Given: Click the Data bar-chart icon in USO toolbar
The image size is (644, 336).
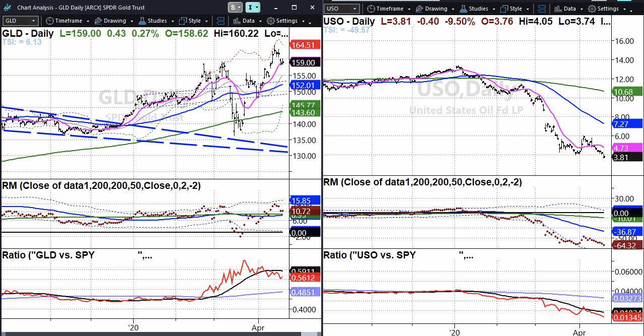Looking at the screenshot, I should coord(558,9).
